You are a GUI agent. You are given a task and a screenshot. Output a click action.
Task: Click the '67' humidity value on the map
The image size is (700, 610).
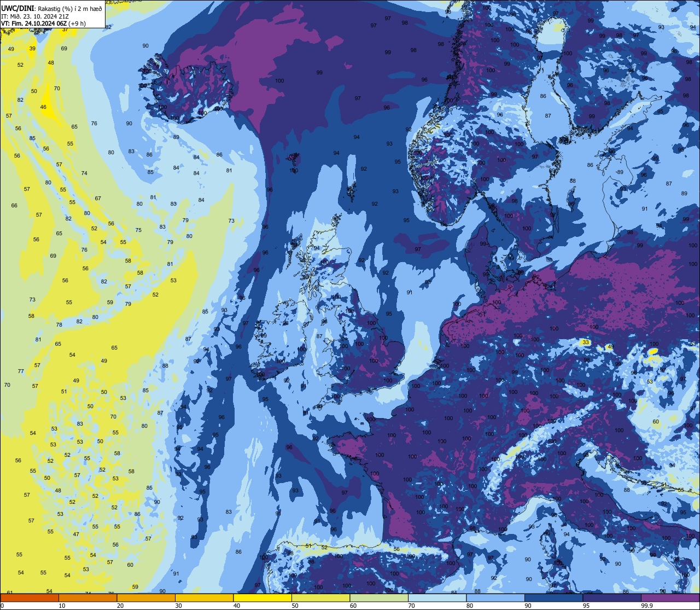(98, 199)
